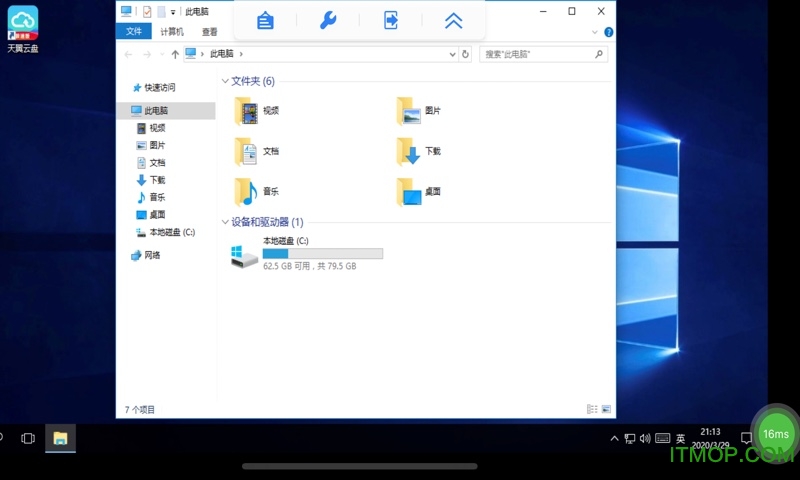
Task: Open the notification center icon
Action: pos(746,438)
